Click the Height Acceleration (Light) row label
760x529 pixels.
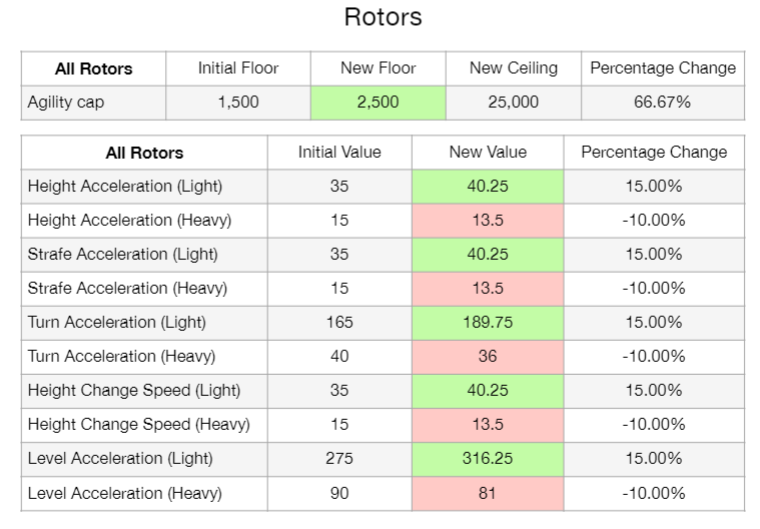point(125,186)
